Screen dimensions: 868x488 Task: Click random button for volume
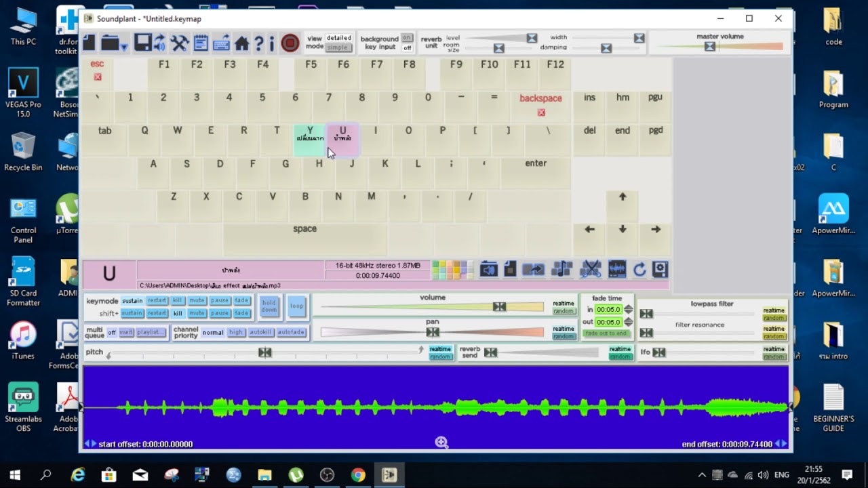(x=564, y=311)
